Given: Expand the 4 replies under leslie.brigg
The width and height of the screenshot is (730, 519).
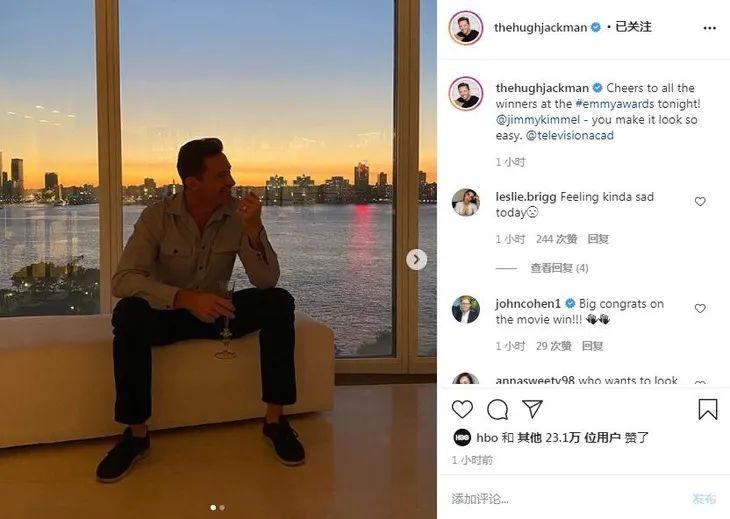Looking at the screenshot, I should coord(559,268).
